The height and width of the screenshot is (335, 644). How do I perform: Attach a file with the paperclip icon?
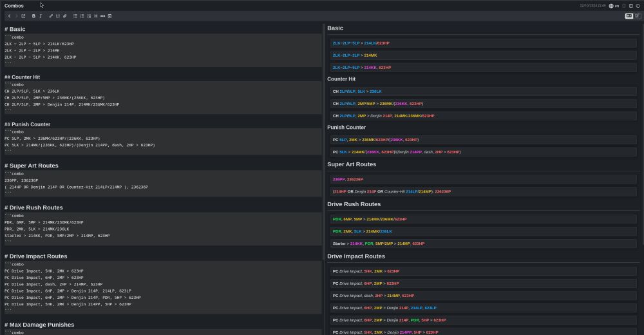click(65, 16)
